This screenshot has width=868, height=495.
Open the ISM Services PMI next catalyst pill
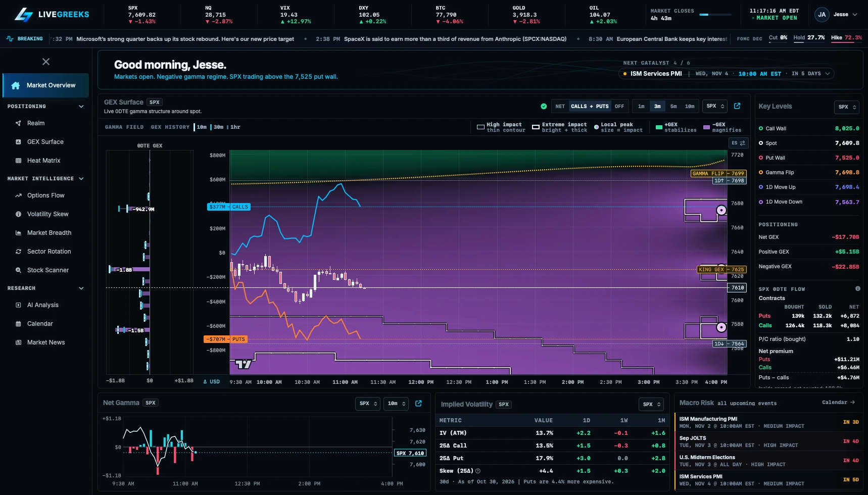click(726, 74)
